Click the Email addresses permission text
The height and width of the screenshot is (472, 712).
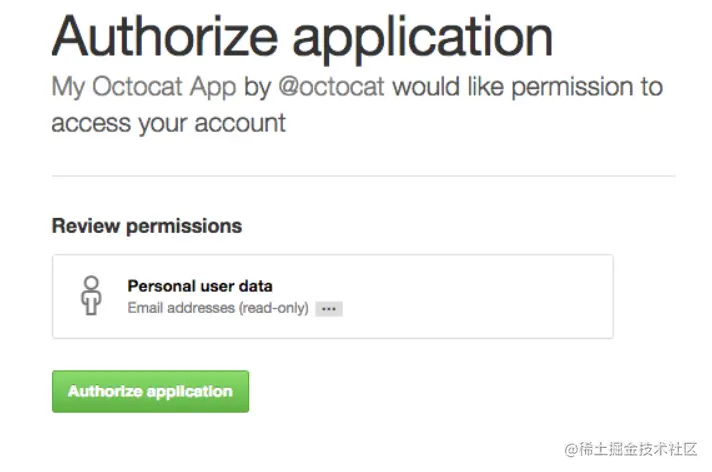(181, 308)
